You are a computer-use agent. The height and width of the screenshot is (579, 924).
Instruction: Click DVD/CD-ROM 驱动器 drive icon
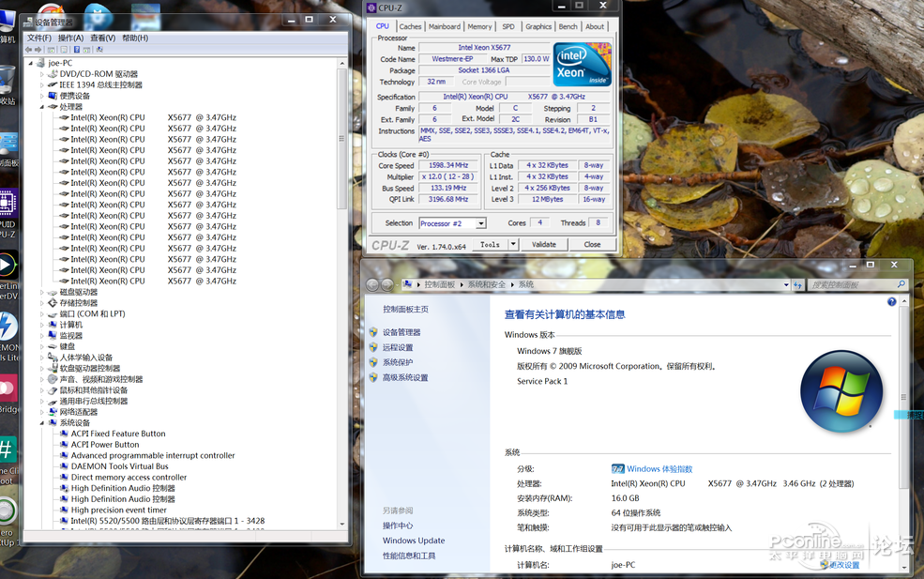click(53, 74)
